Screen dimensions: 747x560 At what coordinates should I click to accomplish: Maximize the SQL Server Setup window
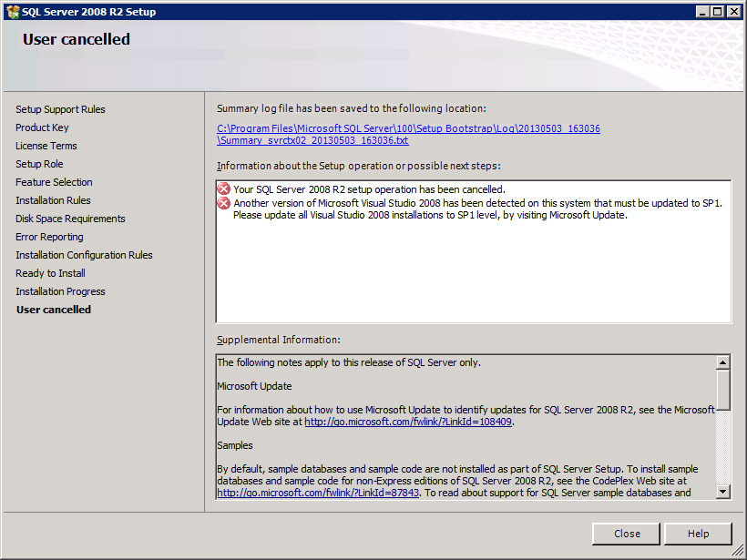tap(716, 12)
